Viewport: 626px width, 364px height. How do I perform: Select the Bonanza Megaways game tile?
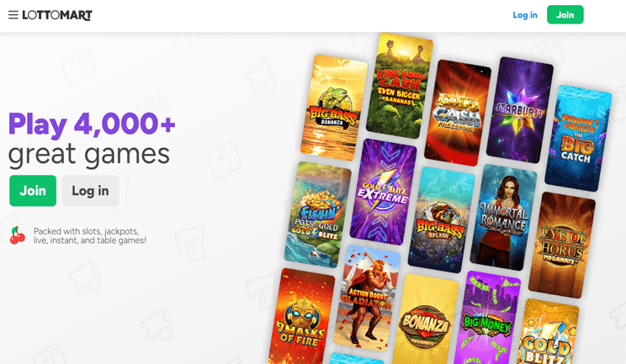(x=425, y=319)
